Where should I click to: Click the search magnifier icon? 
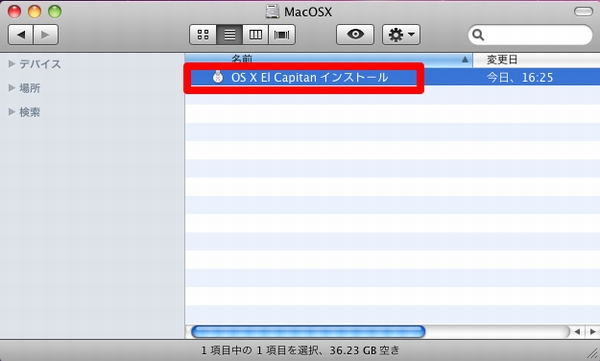[x=478, y=35]
